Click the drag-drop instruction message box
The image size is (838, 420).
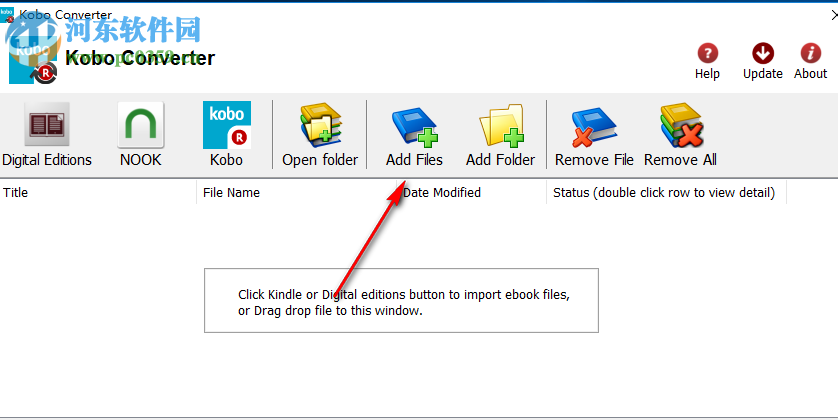click(401, 300)
